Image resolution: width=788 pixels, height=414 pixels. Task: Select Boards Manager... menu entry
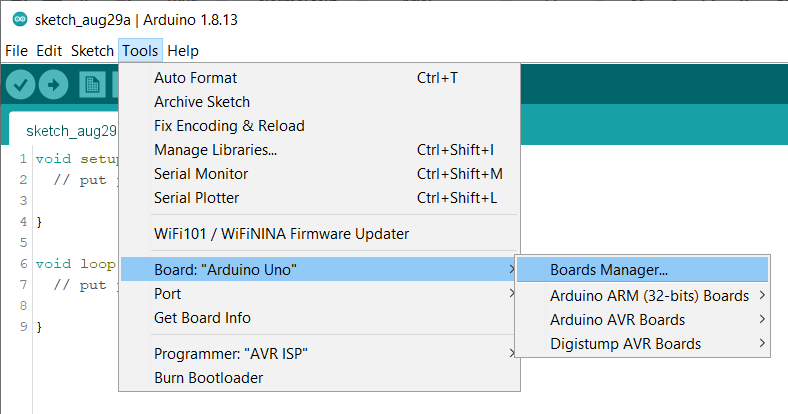click(x=609, y=270)
